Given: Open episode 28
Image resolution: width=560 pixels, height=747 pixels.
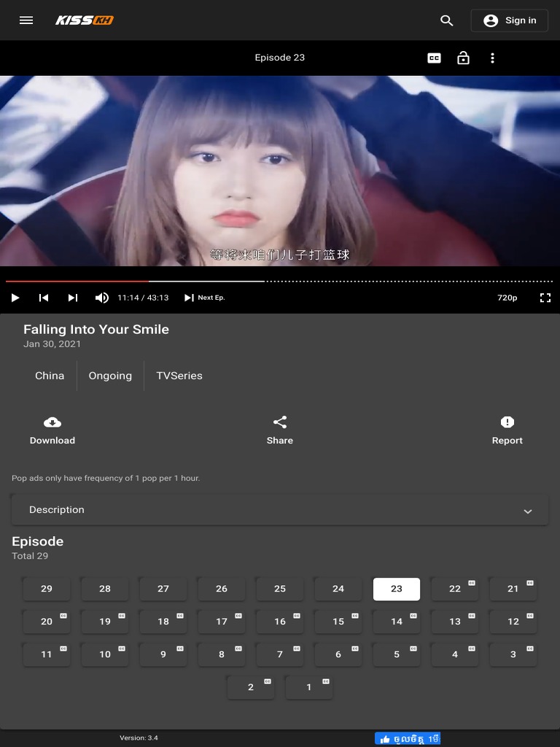Looking at the screenshot, I should pos(105,589).
